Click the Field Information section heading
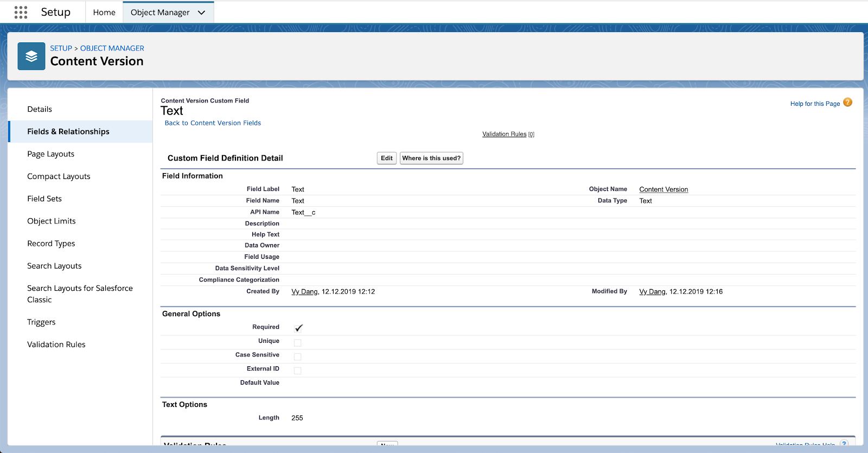The width and height of the screenshot is (868, 453). point(193,176)
